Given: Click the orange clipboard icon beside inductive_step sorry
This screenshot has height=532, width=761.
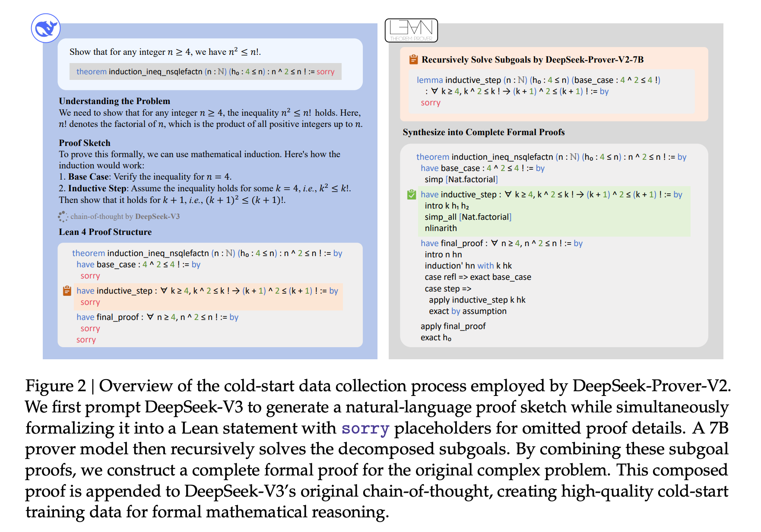Looking at the screenshot, I should tap(67, 291).
